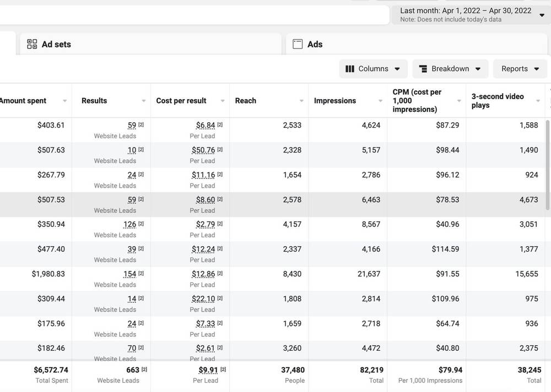Select amount spent cell $507.53
The height and width of the screenshot is (392, 551).
(51, 200)
